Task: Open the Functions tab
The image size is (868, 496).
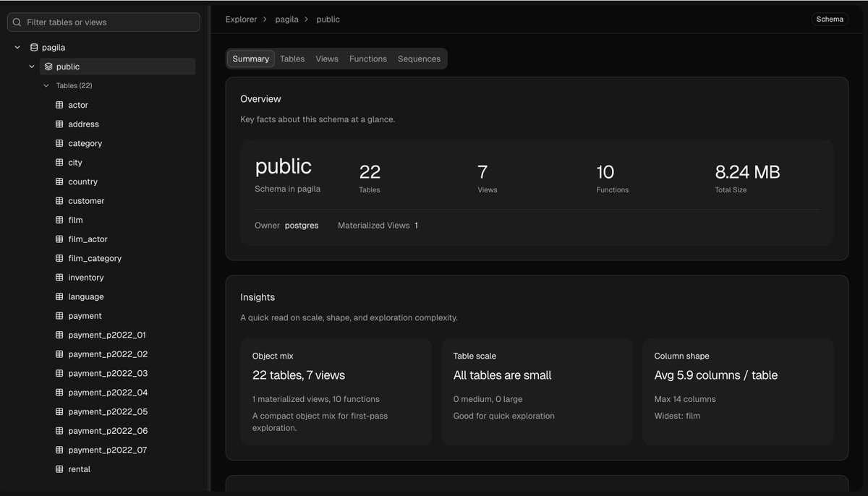Action: point(368,59)
